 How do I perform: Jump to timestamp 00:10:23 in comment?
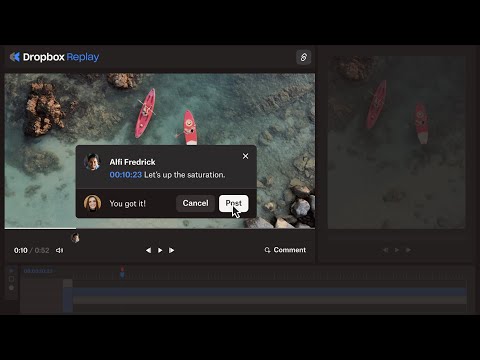click(126, 175)
